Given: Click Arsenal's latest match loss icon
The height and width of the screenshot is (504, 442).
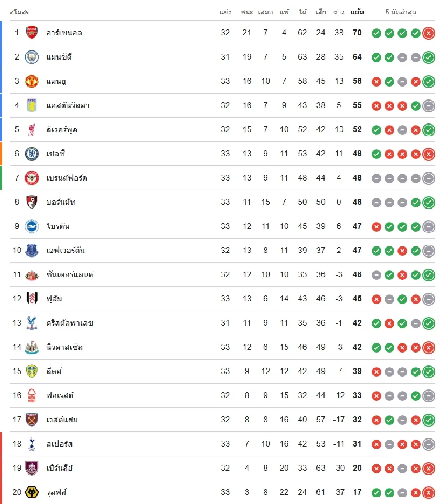Looking at the screenshot, I should [x=428, y=34].
